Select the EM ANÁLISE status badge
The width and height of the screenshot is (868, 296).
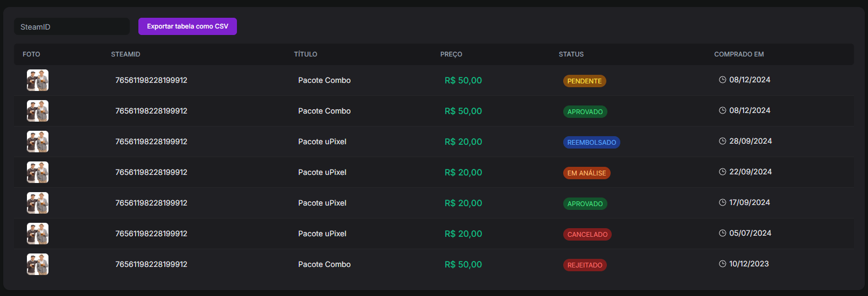[586, 173]
